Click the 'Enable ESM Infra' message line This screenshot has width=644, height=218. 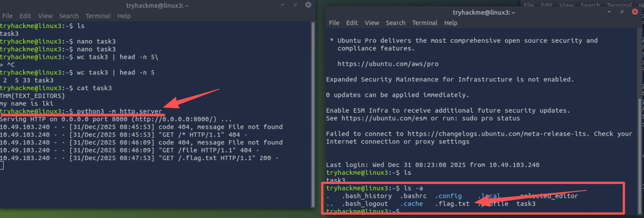coord(448,110)
